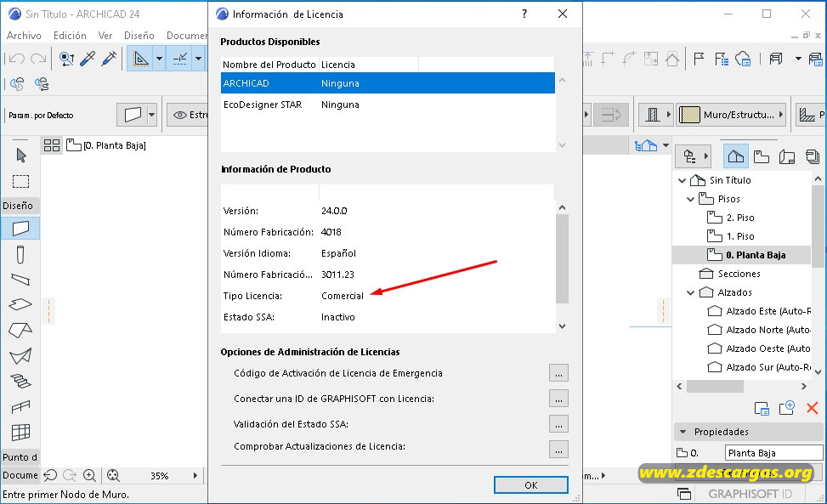Switch navigator to Project Map
Viewport: 827px width, 504px height.
coord(736,156)
